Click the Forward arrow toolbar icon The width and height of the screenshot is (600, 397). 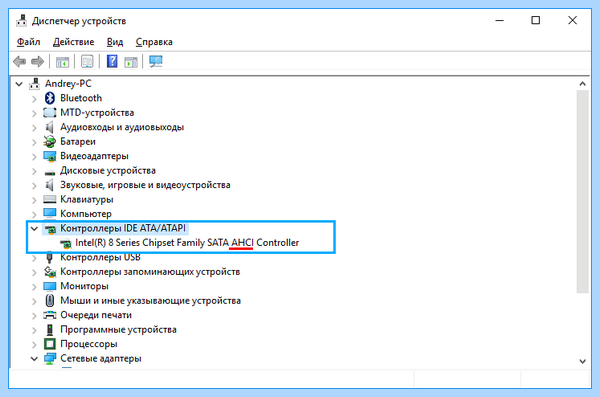tap(37, 61)
